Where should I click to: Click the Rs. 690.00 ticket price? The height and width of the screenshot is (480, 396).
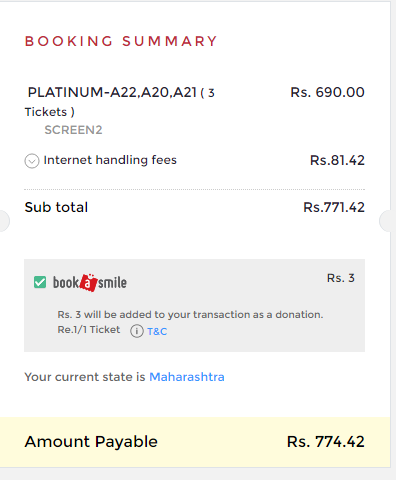tap(327, 92)
